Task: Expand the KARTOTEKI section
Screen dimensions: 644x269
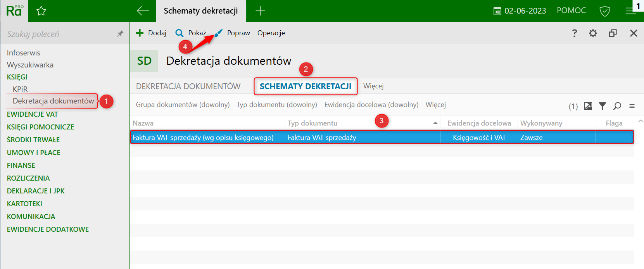Action: [24, 204]
